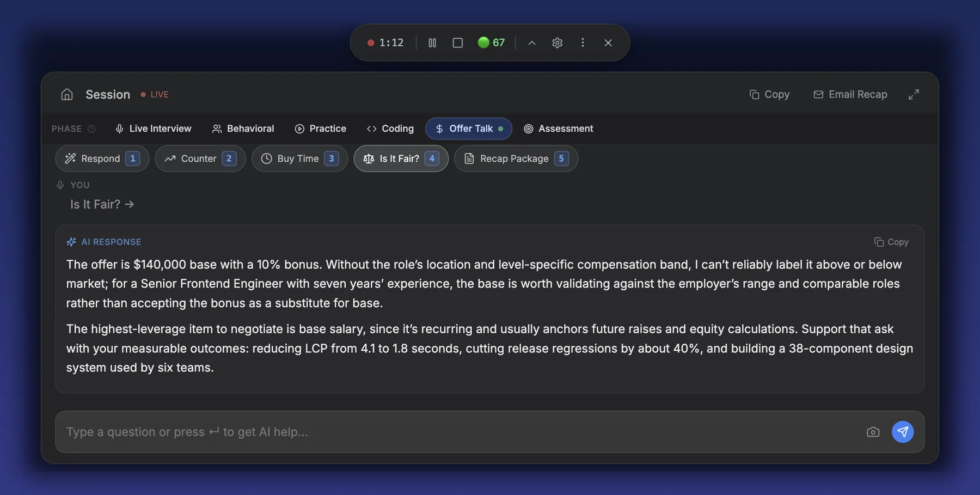
Task: Switch to the Live Interview phase
Action: click(153, 129)
